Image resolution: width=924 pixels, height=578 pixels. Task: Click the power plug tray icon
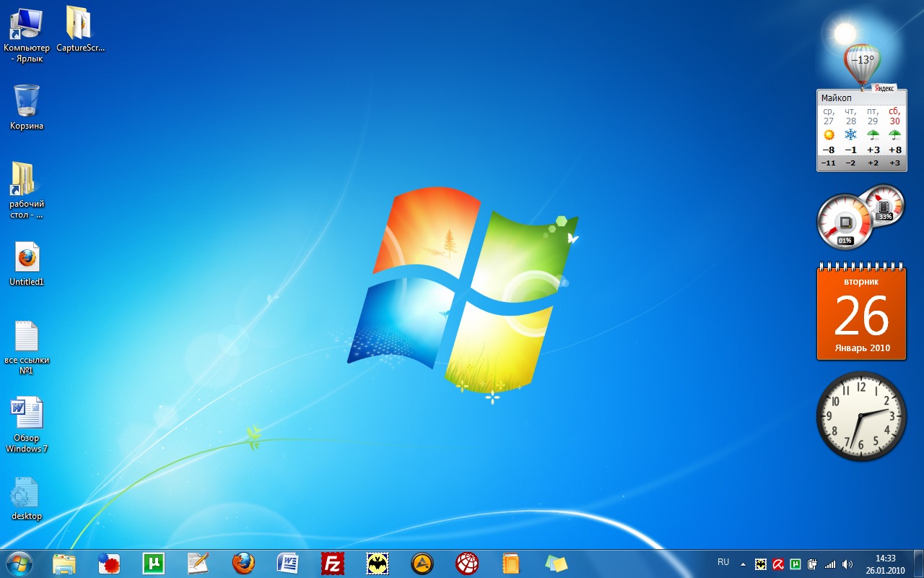click(x=813, y=564)
